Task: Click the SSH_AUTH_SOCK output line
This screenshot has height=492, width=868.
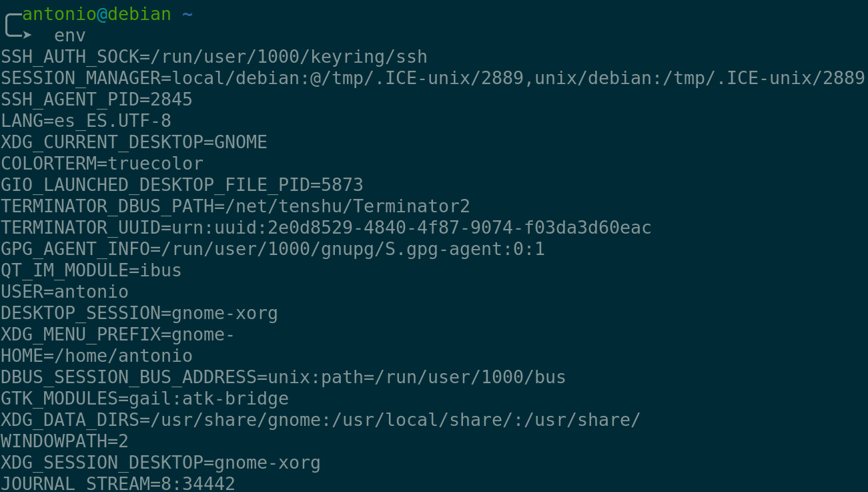Action: click(213, 57)
